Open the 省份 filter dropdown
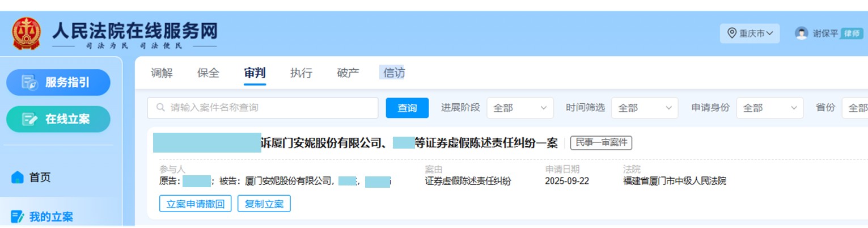868x228 pixels. pyautogui.click(x=855, y=108)
